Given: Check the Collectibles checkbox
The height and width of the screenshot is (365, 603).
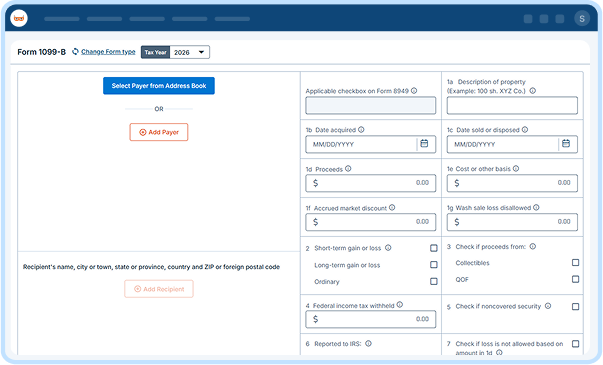Looking at the screenshot, I should point(575,262).
